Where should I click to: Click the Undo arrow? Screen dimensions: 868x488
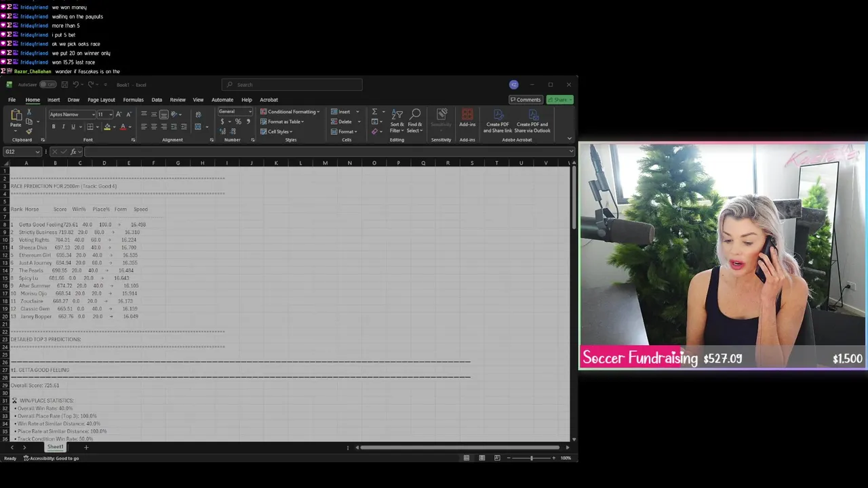[x=75, y=85]
